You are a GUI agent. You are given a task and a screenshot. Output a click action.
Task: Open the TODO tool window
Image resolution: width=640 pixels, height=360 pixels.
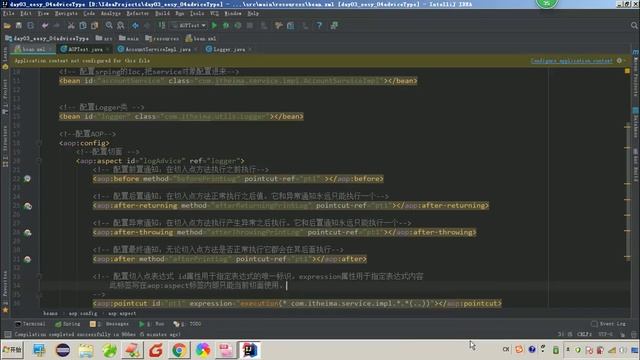187,324
